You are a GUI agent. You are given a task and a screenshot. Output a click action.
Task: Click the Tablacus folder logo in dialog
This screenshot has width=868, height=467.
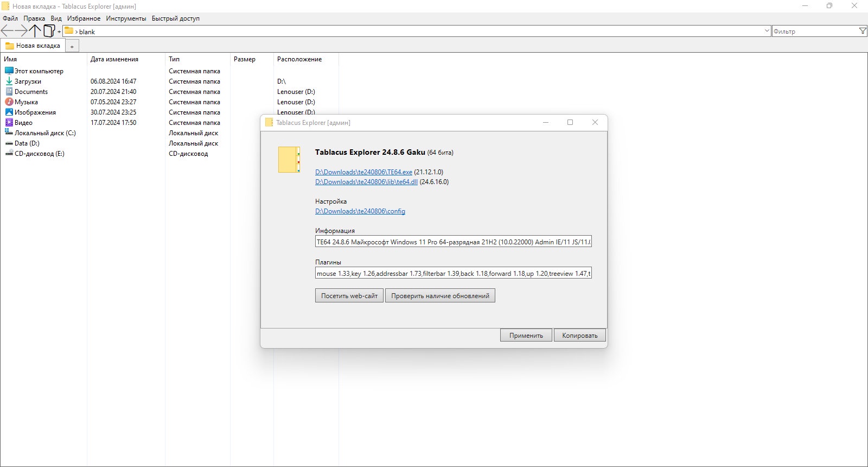(289, 160)
